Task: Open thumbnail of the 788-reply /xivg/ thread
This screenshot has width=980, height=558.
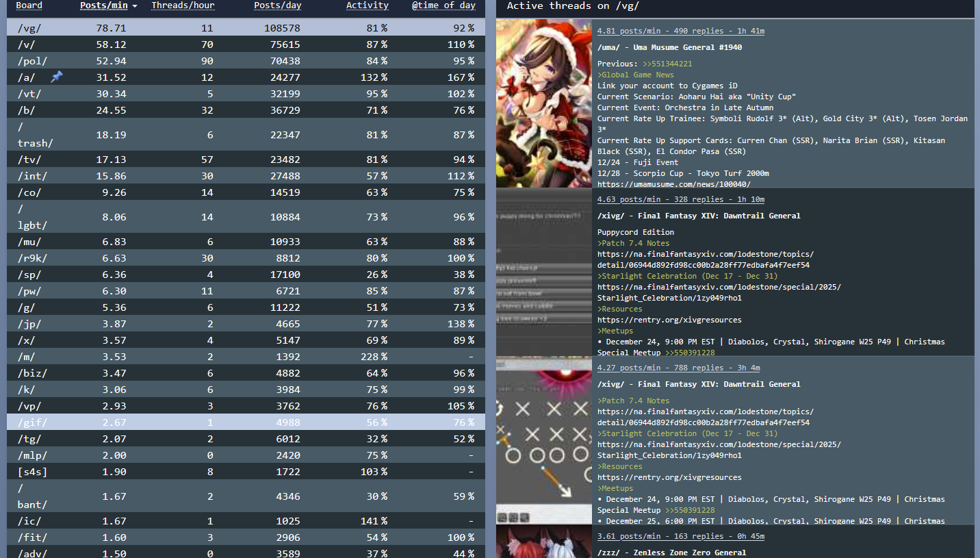Action: (x=544, y=440)
